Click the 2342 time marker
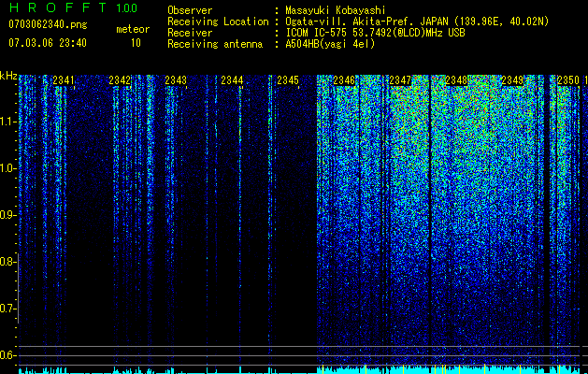The height and width of the screenshot is (374, 588). [120, 80]
